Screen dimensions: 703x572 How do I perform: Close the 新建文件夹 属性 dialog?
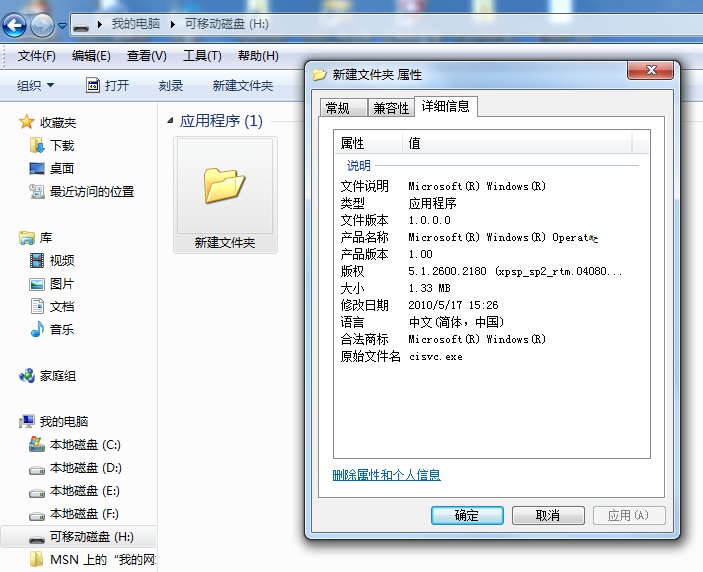pos(651,70)
